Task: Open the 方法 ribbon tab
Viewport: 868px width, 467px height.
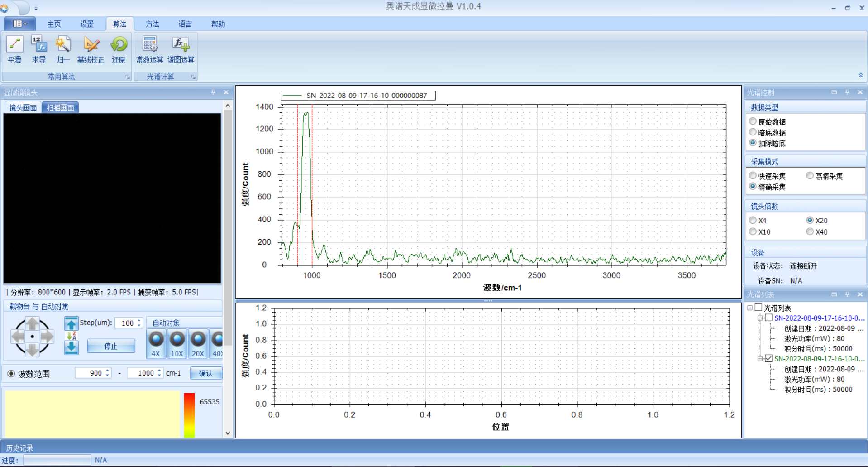Action: tap(153, 24)
